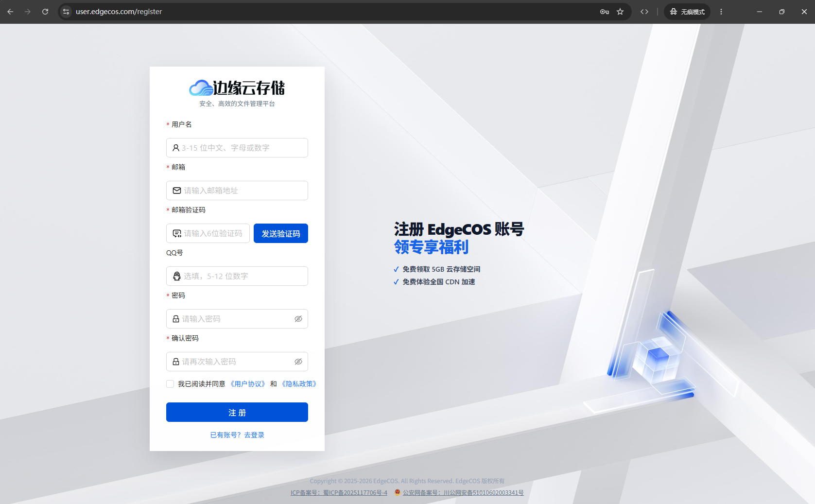Image resolution: width=815 pixels, height=504 pixels.
Task: Click the lock icon in password field
Action: click(x=176, y=319)
